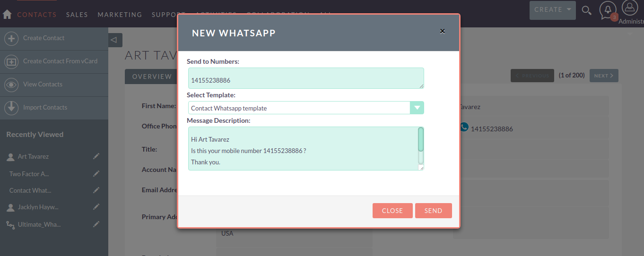Go to PREVIOUS contact record
644x256 pixels.
click(532, 76)
